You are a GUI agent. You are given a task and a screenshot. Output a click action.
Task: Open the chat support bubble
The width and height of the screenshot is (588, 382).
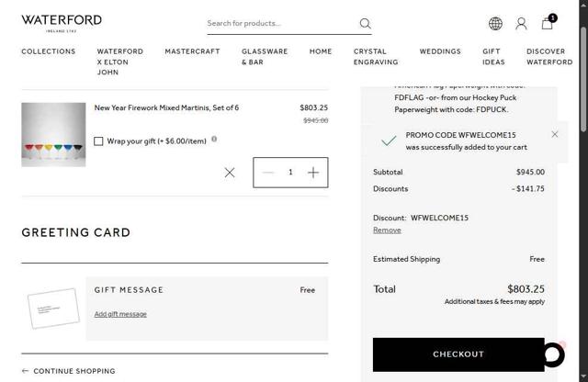tap(552, 354)
